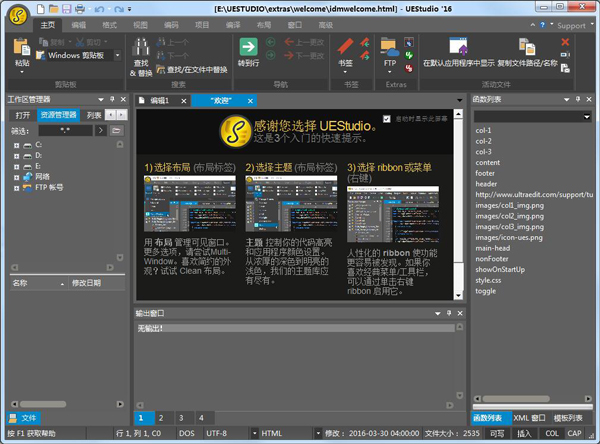Toggle 'show this screen at startup' checkbox
This screenshot has height=444, width=600.
(x=387, y=119)
